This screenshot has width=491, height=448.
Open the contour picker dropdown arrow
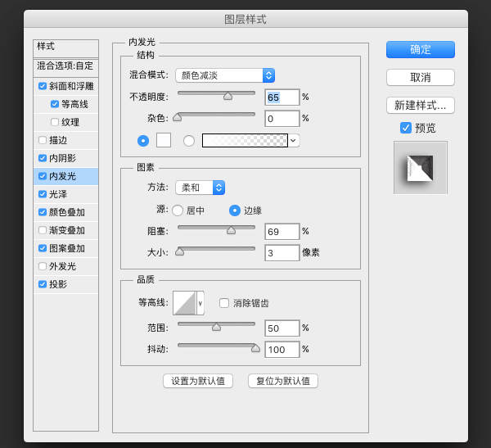click(200, 303)
